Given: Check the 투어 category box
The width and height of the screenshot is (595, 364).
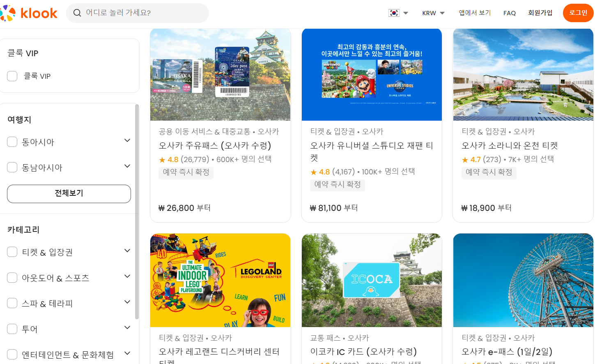Looking at the screenshot, I should (x=12, y=329).
